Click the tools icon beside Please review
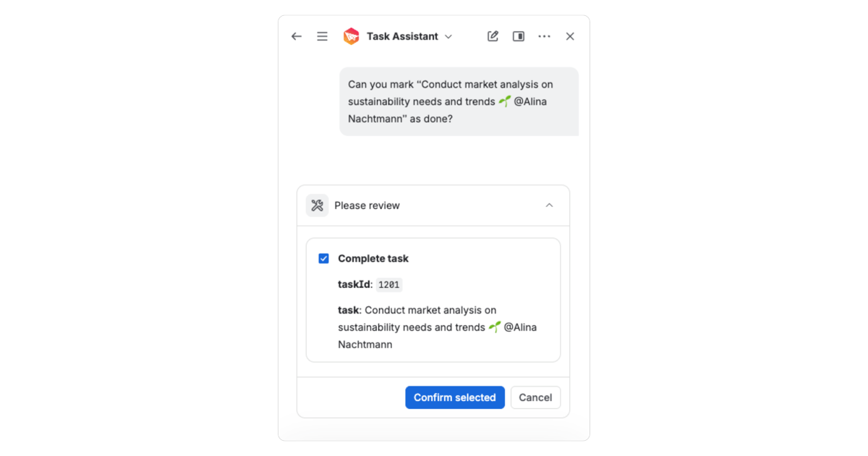868x456 pixels. [x=318, y=206]
